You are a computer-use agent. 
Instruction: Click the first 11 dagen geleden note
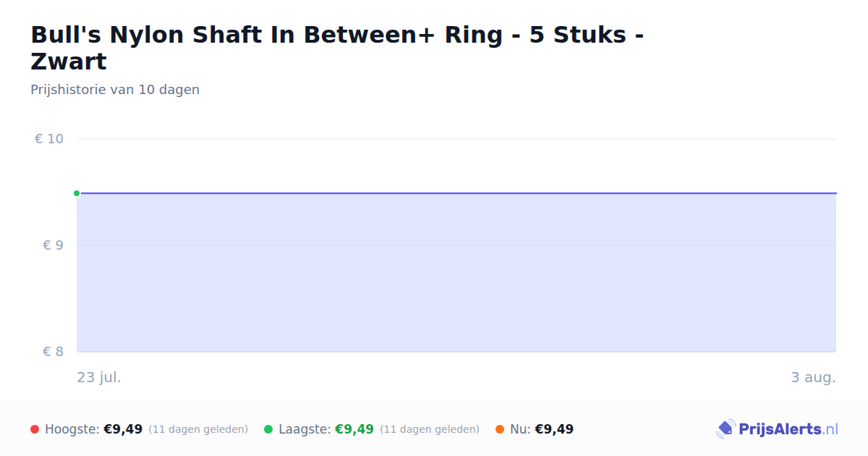pyautogui.click(x=198, y=429)
